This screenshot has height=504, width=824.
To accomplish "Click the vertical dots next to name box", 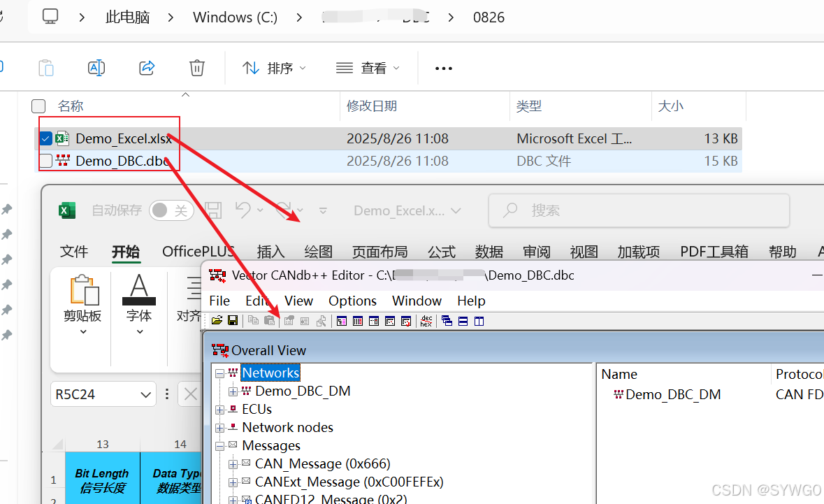I will click(x=167, y=394).
